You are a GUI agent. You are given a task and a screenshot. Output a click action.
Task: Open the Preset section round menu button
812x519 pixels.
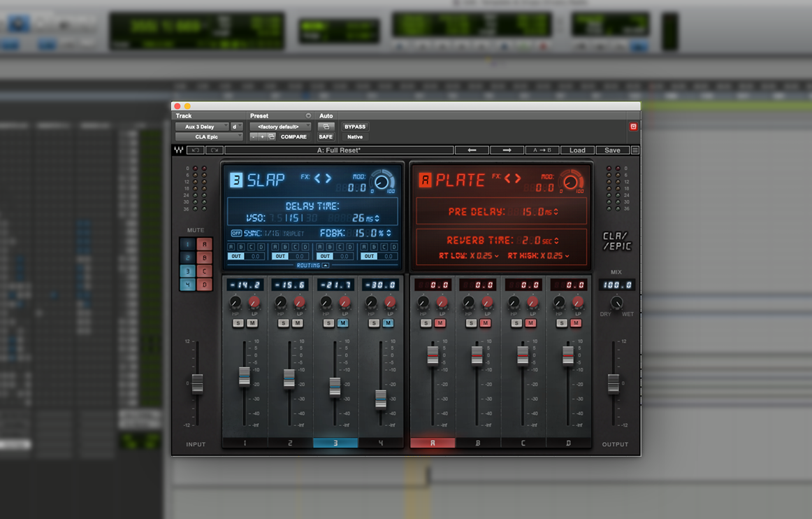pyautogui.click(x=308, y=115)
